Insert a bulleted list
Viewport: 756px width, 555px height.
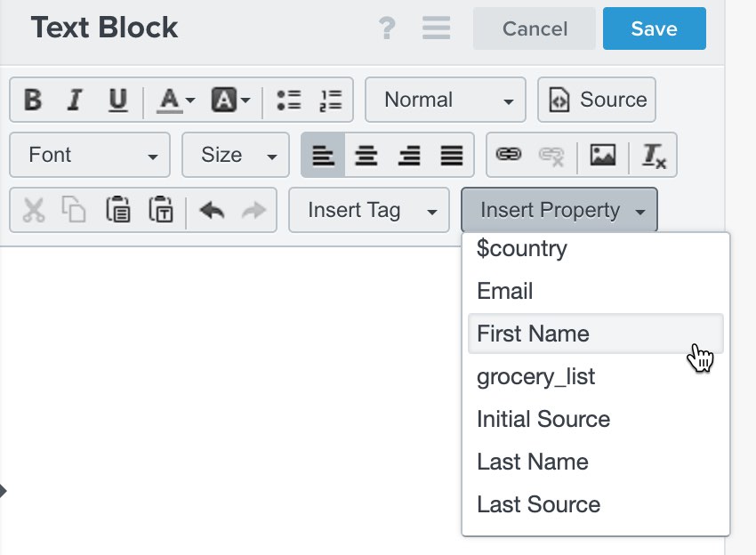coord(289,100)
